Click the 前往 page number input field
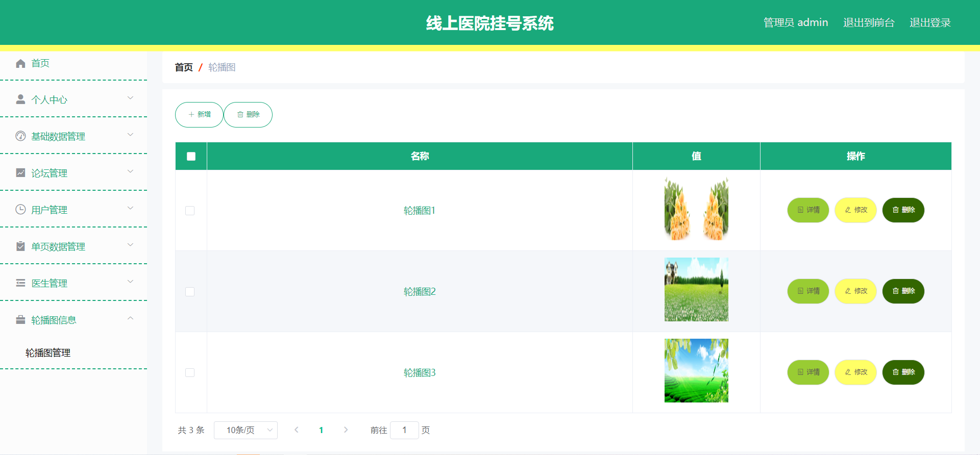Viewport: 980px width, 455px height. pos(404,430)
